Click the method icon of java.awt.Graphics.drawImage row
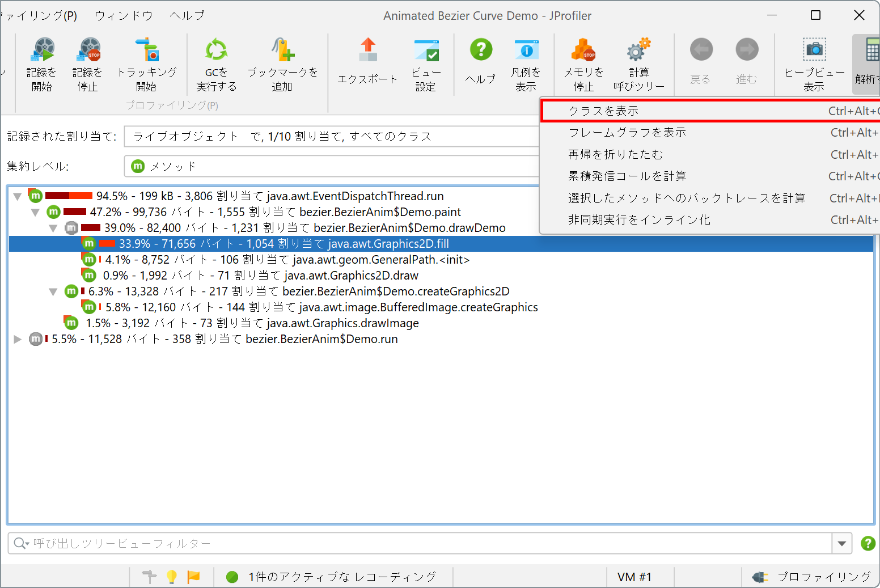Screen dimensions: 880x588 coord(71,323)
